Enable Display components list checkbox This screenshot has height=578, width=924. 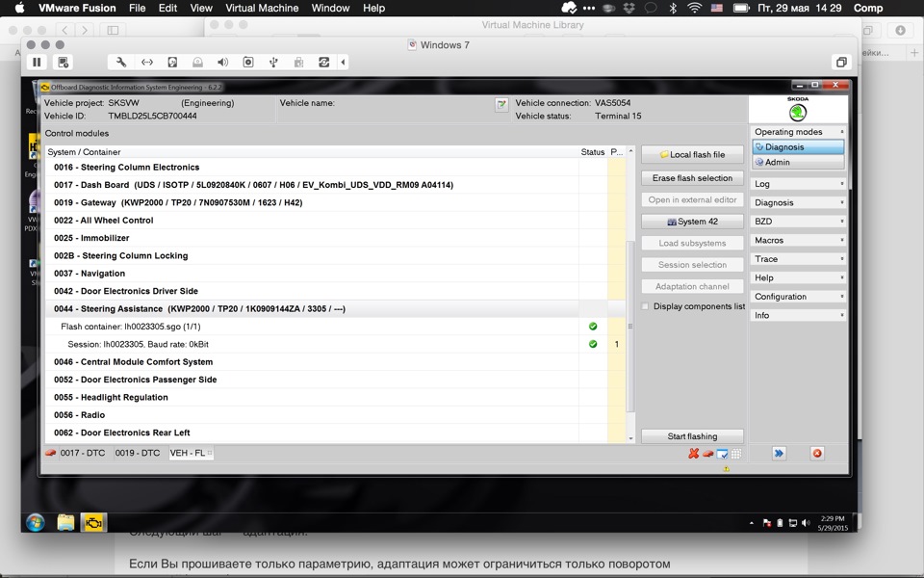645,306
